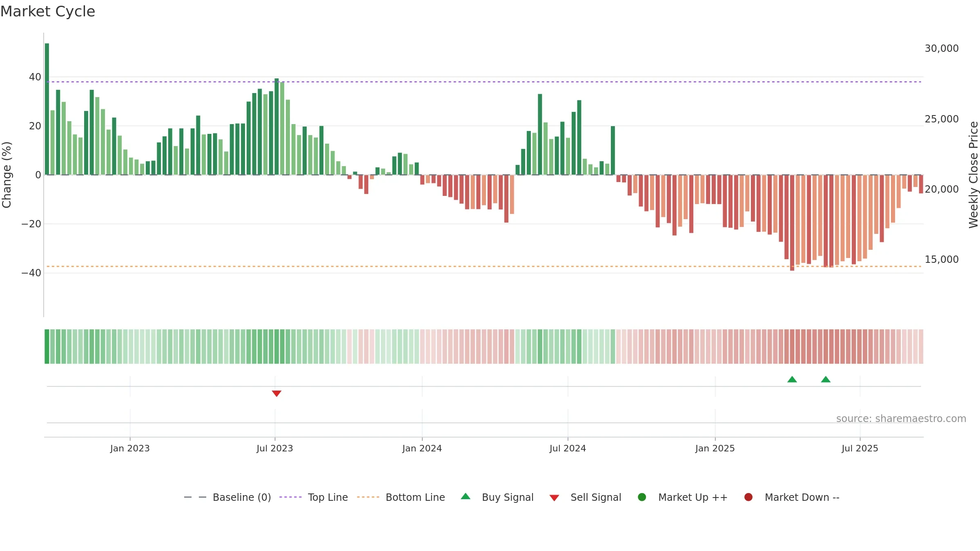Screen dimensions: 980x551
Task: Click the Jul 2025 axis label
Action: (860, 448)
